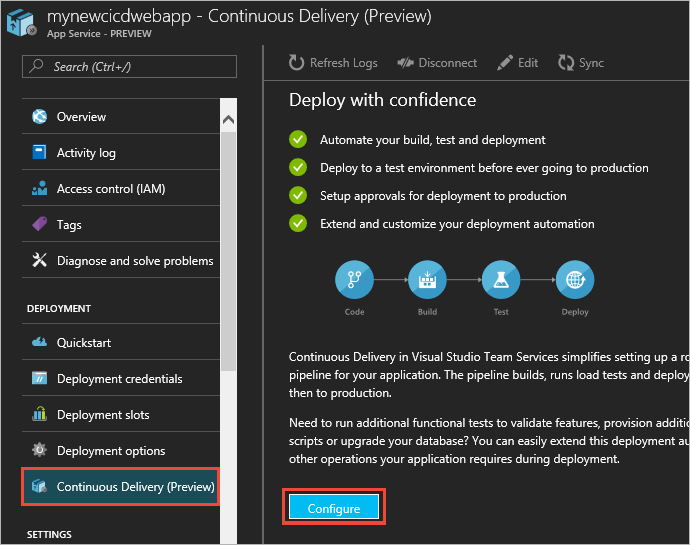
Task: Click the Deployment slots chart icon
Action: coord(39,414)
